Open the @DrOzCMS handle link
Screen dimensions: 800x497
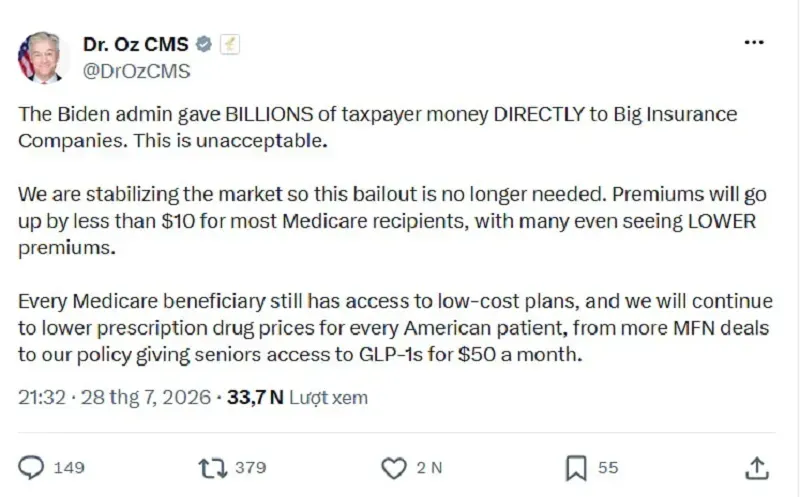137,71
